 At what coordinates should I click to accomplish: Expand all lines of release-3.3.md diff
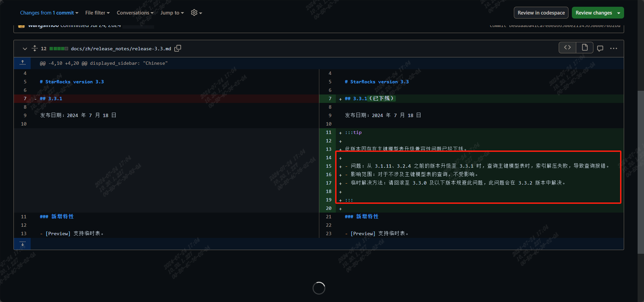[x=35, y=48]
